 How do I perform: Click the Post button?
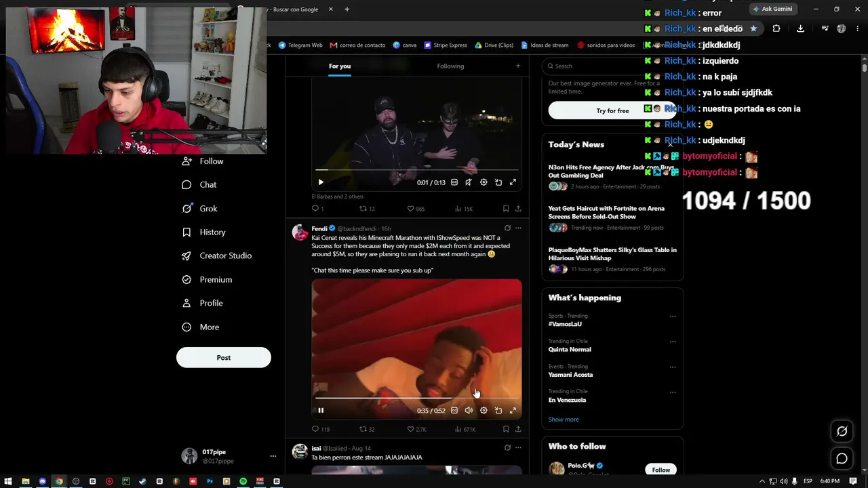[224, 358]
